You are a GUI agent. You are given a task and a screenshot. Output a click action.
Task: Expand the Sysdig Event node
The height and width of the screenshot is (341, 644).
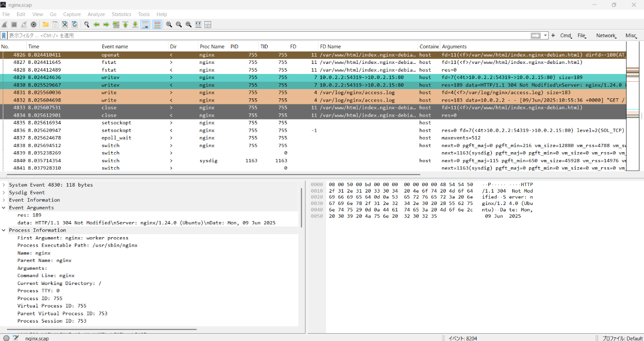pyautogui.click(x=4, y=193)
